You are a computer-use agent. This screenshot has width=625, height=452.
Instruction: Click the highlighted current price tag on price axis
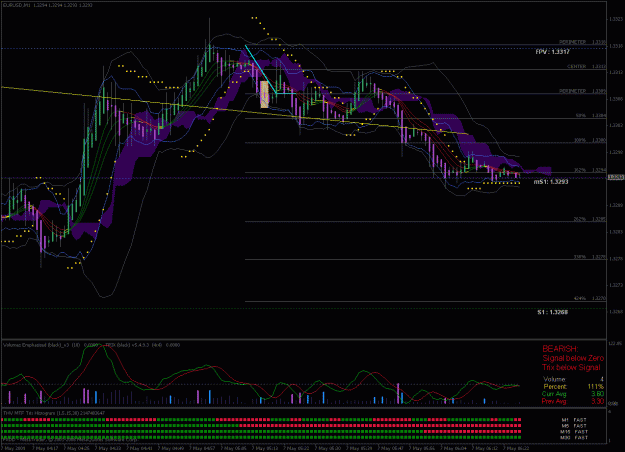pyautogui.click(x=616, y=177)
